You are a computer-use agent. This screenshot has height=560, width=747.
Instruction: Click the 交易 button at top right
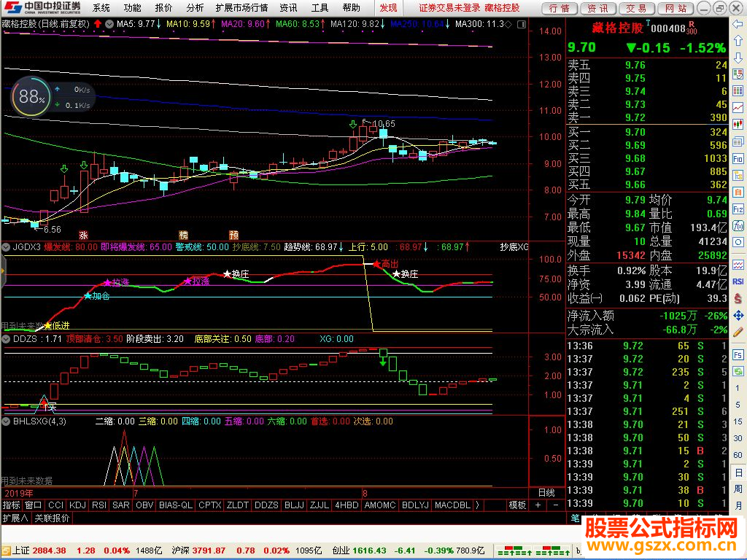(636, 8)
